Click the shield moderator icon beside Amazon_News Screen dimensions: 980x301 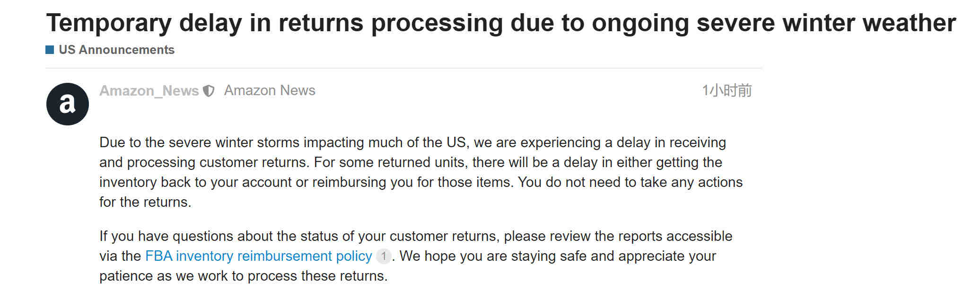[x=209, y=91]
